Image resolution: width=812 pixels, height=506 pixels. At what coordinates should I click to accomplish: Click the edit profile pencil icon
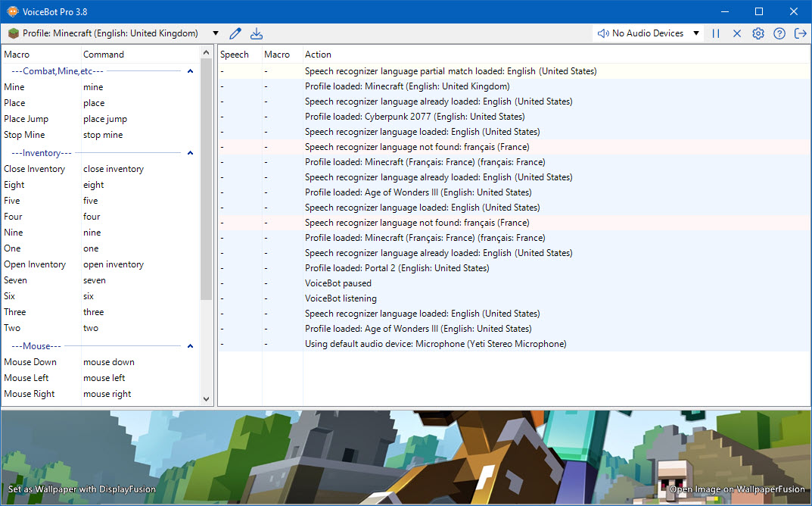(x=235, y=33)
